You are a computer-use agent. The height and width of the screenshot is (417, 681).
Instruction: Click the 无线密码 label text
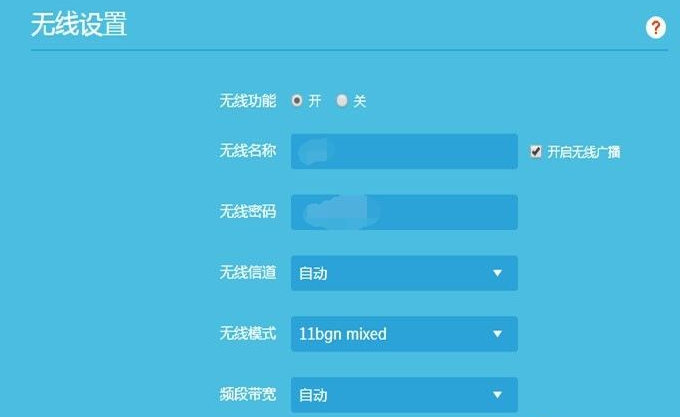pyautogui.click(x=247, y=212)
